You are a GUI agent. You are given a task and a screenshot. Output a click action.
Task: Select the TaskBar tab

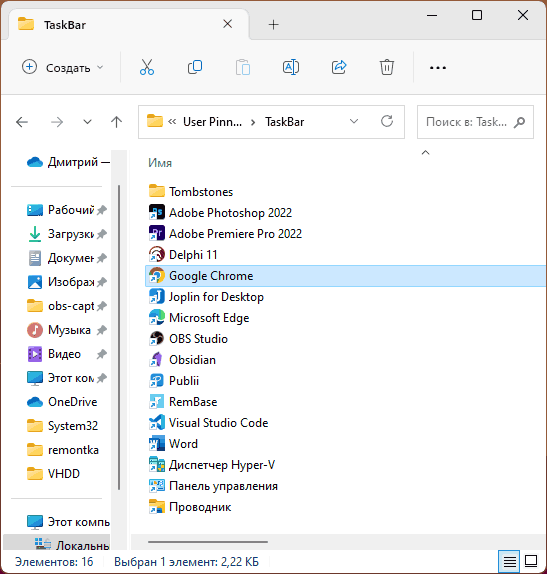pyautogui.click(x=128, y=25)
